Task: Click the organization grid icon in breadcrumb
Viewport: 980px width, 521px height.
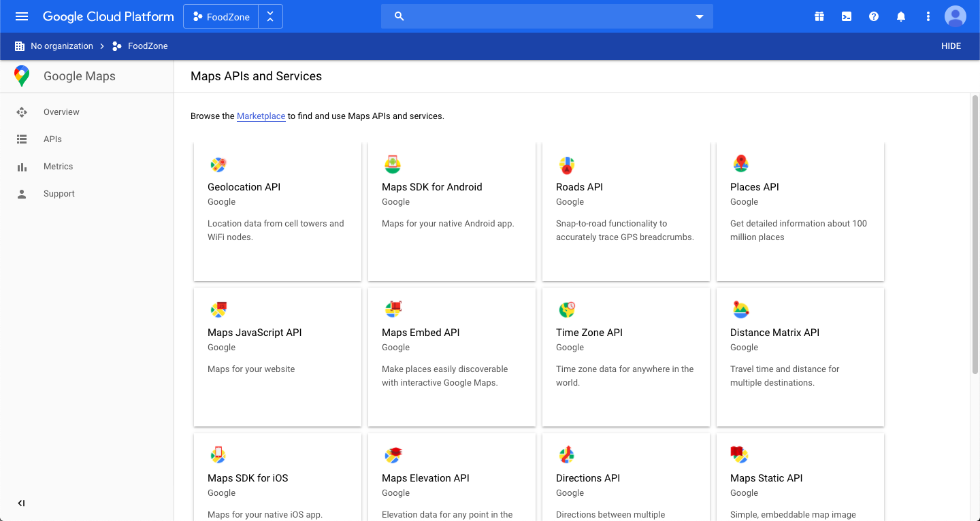Action: (19, 46)
